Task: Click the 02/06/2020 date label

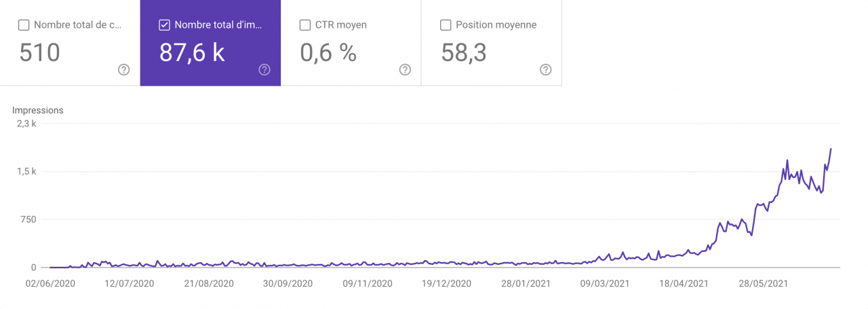Action: [x=50, y=283]
